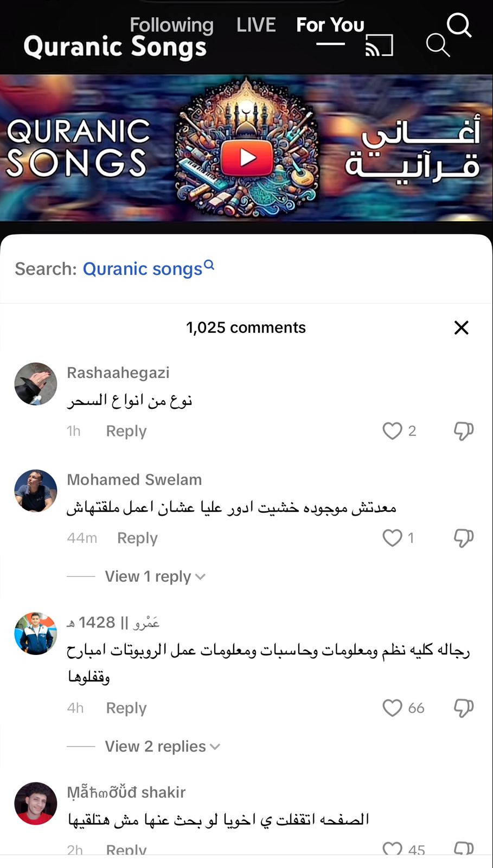Image resolution: width=493 pixels, height=868 pixels.
Task: Reply to Rashaahegazi's comment
Action: click(126, 431)
